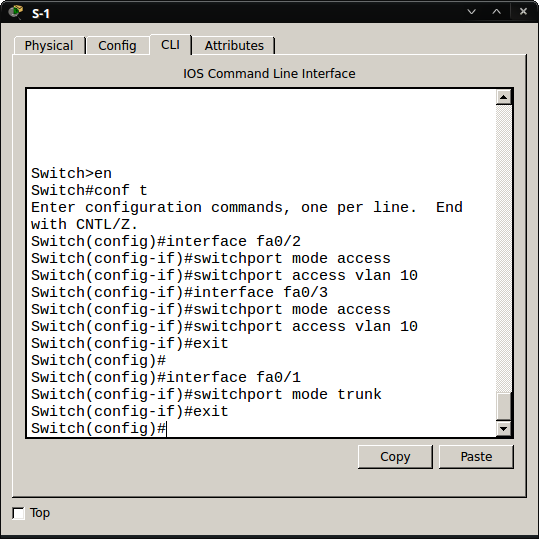Click the scrollbar up arrow in CLI
This screenshot has width=539, height=539.
504,98
